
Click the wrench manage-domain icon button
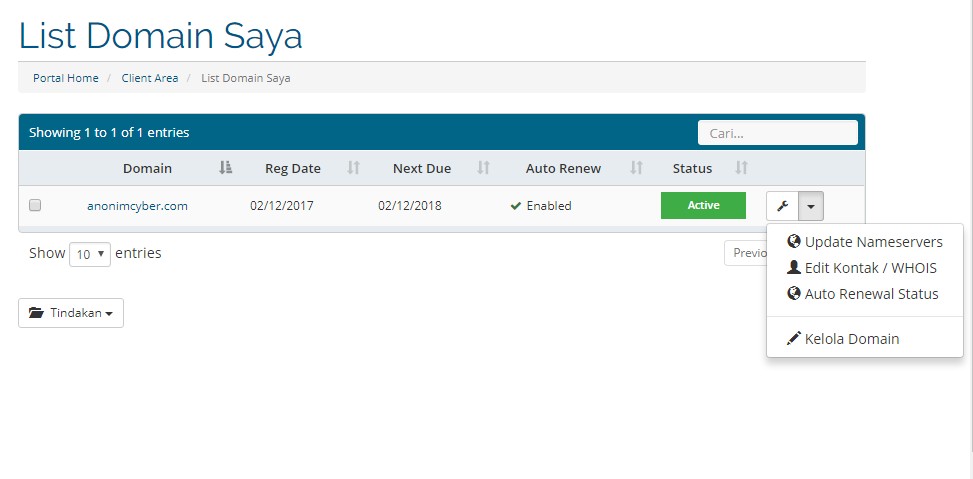[782, 206]
